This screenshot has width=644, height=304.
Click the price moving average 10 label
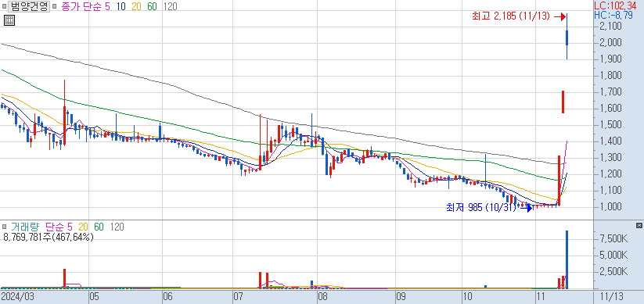click(x=121, y=6)
